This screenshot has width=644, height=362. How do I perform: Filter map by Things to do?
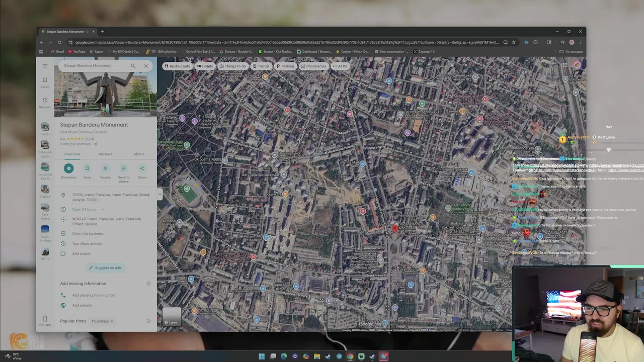pos(232,66)
